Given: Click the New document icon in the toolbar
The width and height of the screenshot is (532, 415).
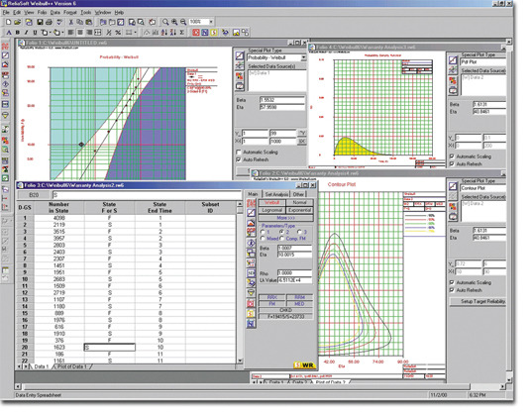Looking at the screenshot, I should 8,22.
